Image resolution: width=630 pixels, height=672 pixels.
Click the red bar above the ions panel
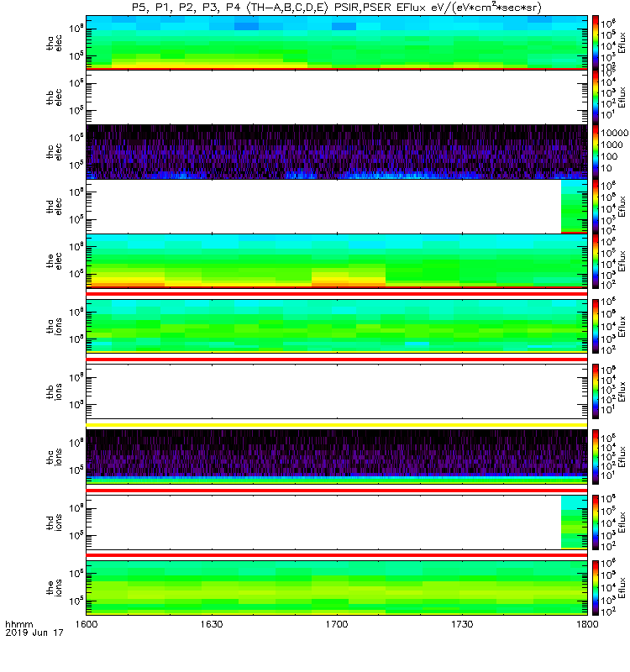[337, 555]
